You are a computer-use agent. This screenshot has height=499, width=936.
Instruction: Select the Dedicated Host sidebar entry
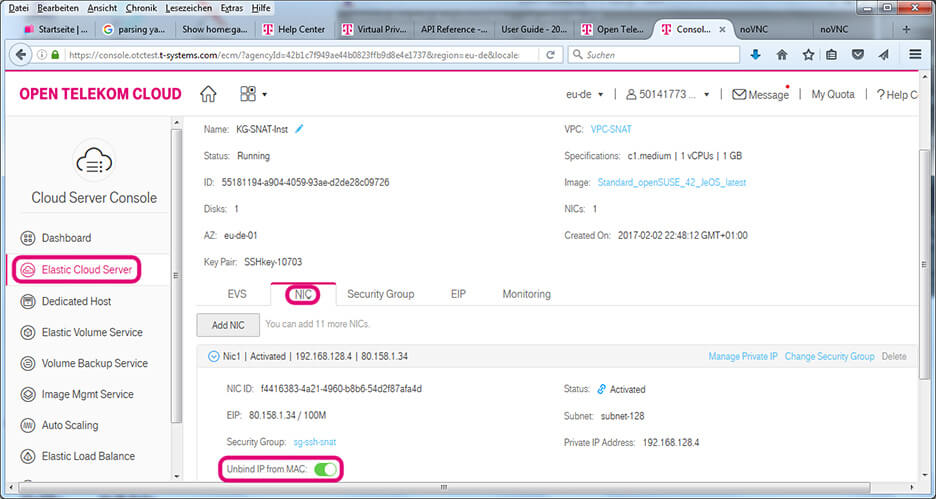click(76, 301)
